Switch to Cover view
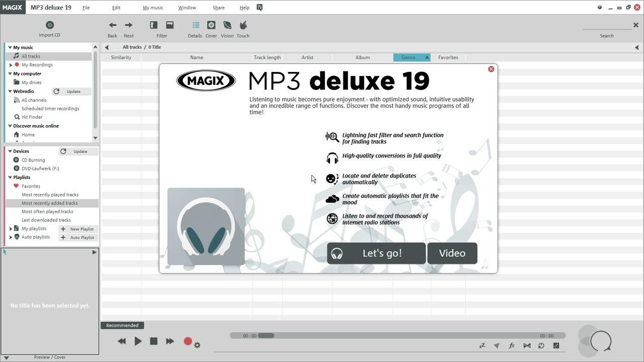Screen dimensions: 644x362 (x=211, y=25)
